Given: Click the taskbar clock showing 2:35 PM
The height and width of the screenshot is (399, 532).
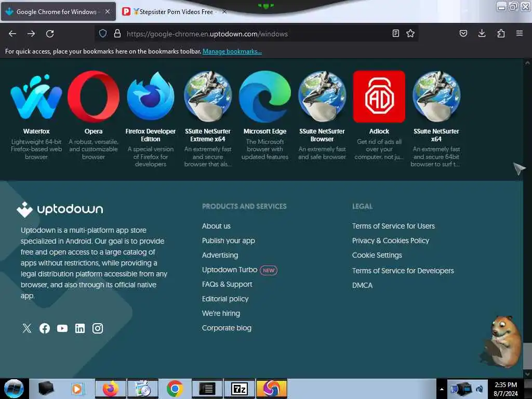Looking at the screenshot, I should point(506,389).
